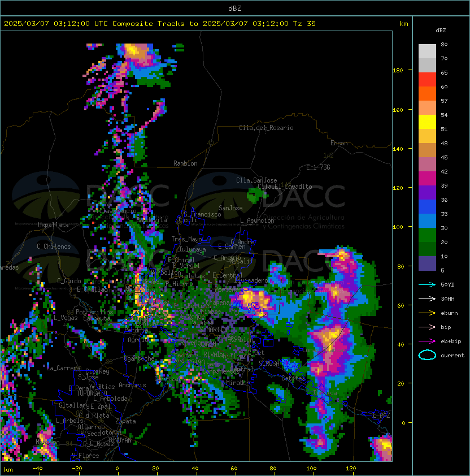Pick the magenta swatch below 42 dBZ

click(427, 179)
